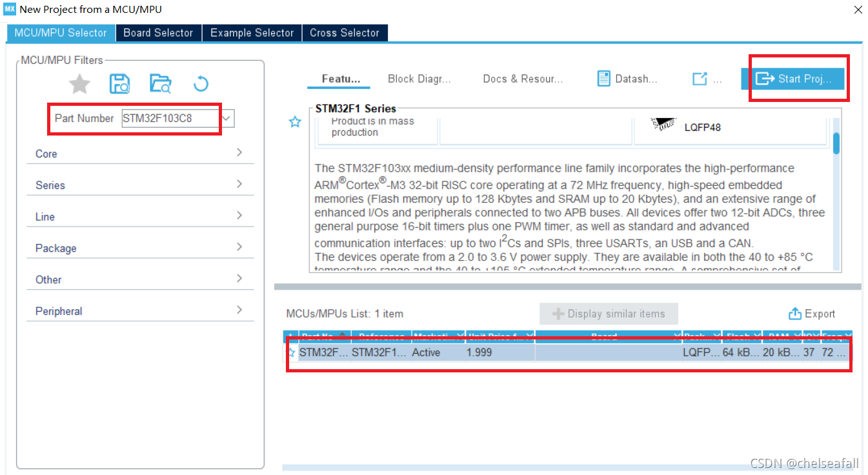The image size is (868, 475).
Task: Switch to the Board Selector tab
Action: click(x=158, y=33)
